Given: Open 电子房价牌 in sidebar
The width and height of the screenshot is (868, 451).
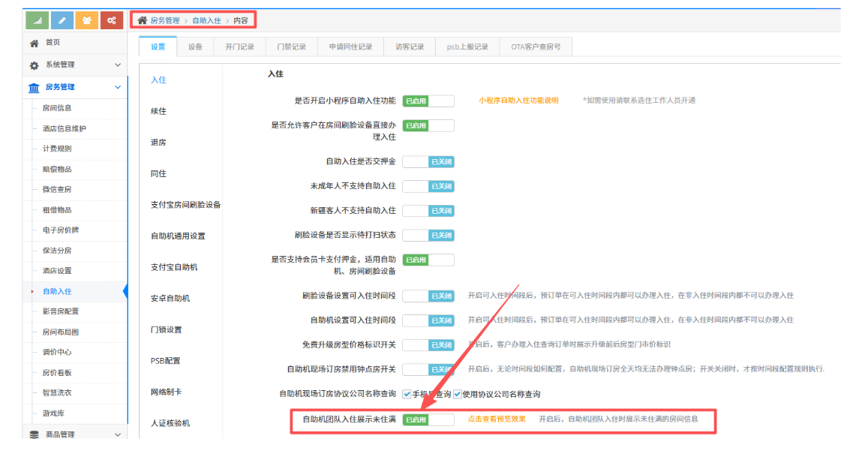Looking at the screenshot, I should coord(61,230).
